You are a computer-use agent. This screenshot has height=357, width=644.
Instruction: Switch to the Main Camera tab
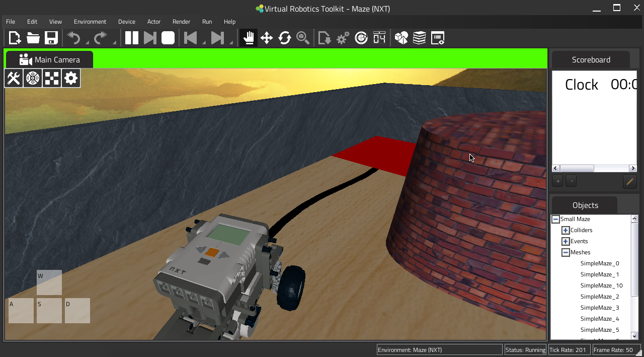[50, 60]
